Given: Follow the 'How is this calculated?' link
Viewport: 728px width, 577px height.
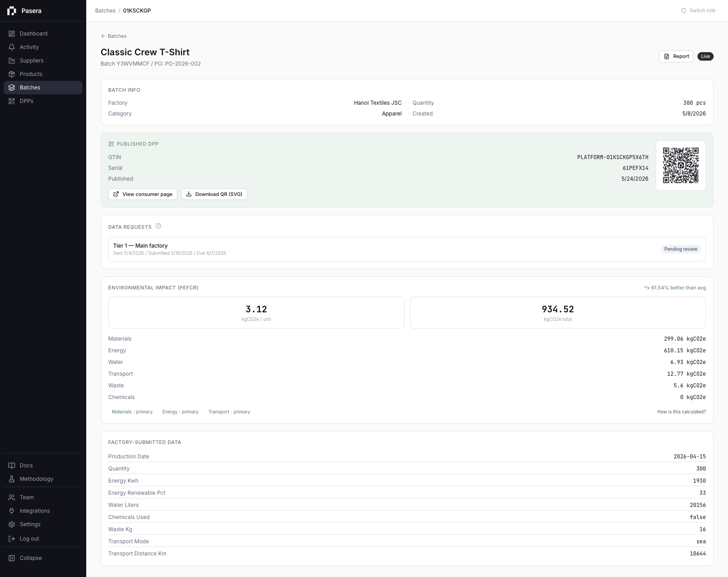Looking at the screenshot, I should (681, 412).
